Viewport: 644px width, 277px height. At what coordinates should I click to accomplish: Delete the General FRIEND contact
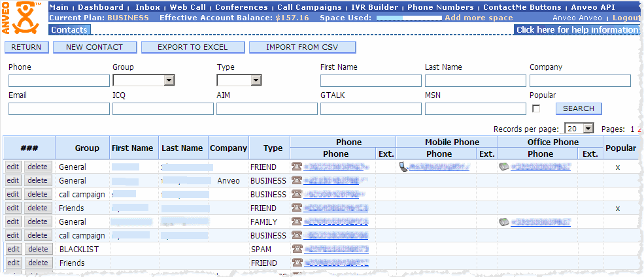coord(38,167)
